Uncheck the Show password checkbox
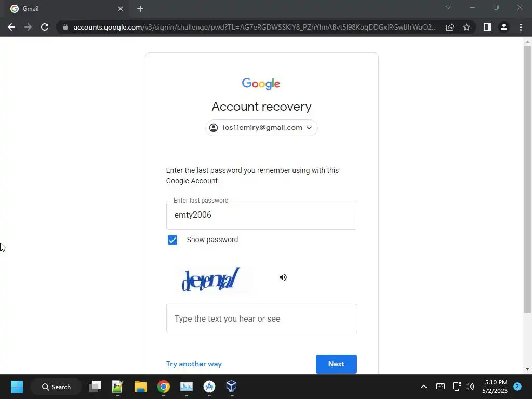The image size is (532, 399). coord(172,240)
